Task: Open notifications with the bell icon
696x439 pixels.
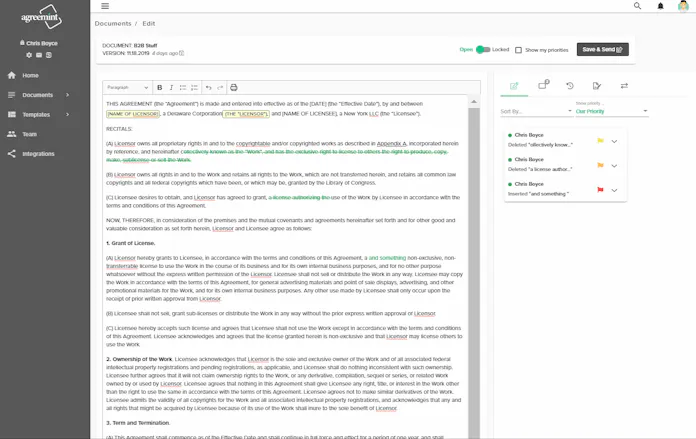Action: pyautogui.click(x=660, y=6)
